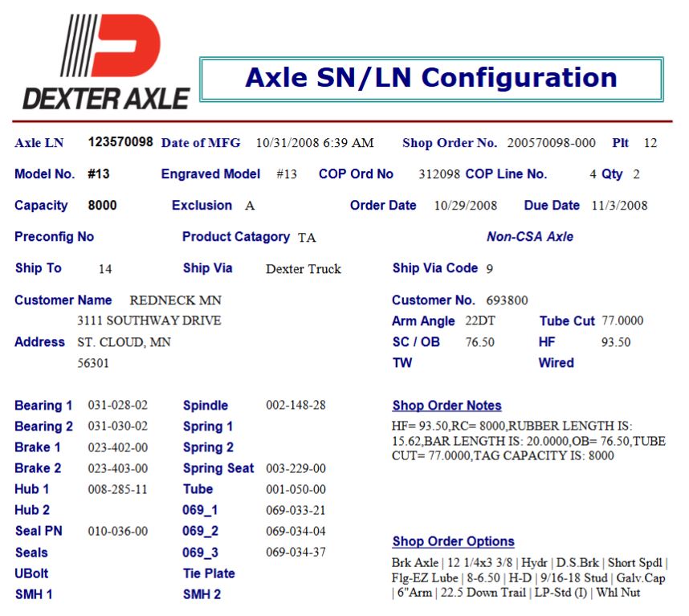This screenshot has width=689, height=616.
Task: Click the Axle SN/LN Configuration title
Action: pos(430,78)
